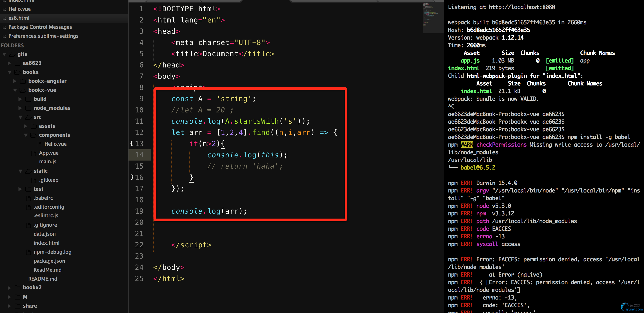The image size is (644, 313).
Task: Collapse the gits root folder
Action: point(4,54)
